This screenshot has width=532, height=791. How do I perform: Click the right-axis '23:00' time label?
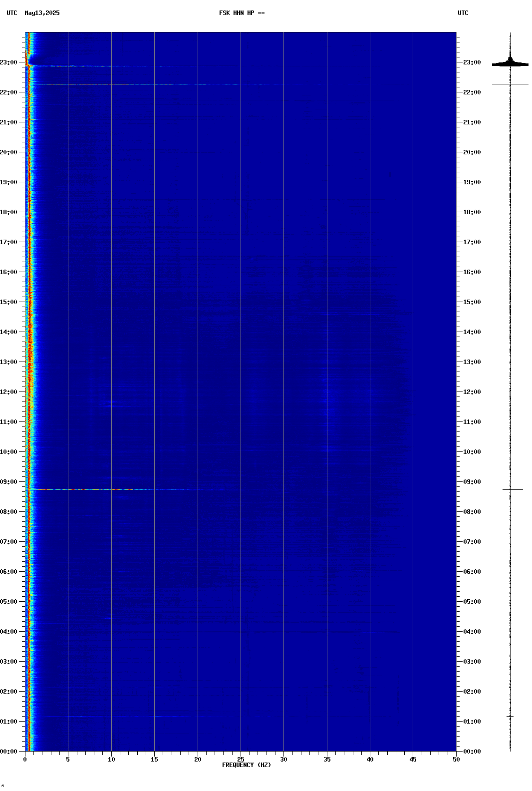472,62
